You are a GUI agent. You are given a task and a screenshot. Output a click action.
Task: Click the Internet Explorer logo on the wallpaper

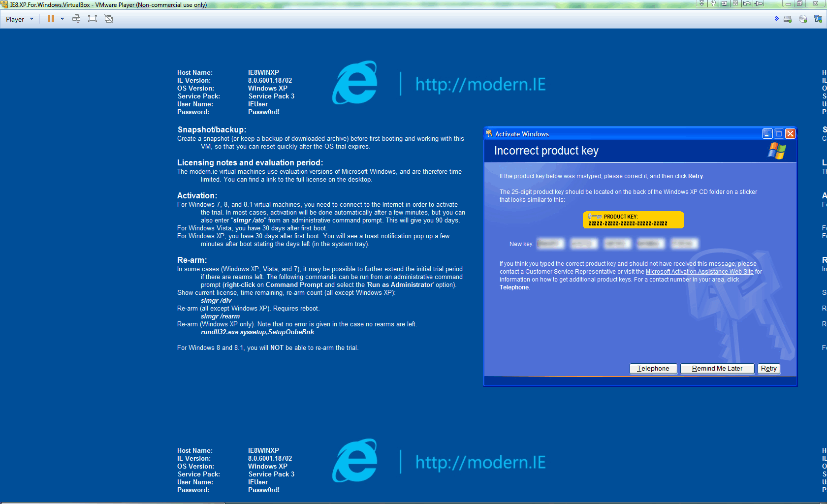(355, 83)
